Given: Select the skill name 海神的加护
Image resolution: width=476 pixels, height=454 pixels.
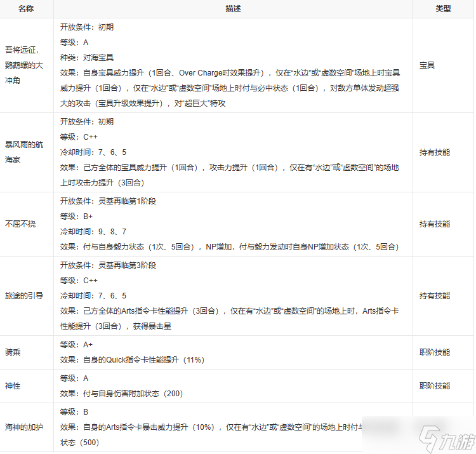Looking at the screenshot, I should pos(24,427).
